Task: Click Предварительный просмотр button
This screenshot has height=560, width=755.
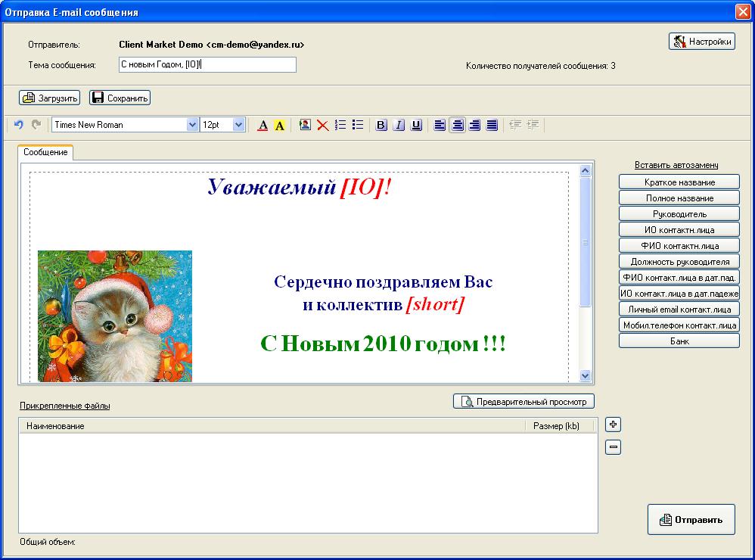Action: pos(524,401)
